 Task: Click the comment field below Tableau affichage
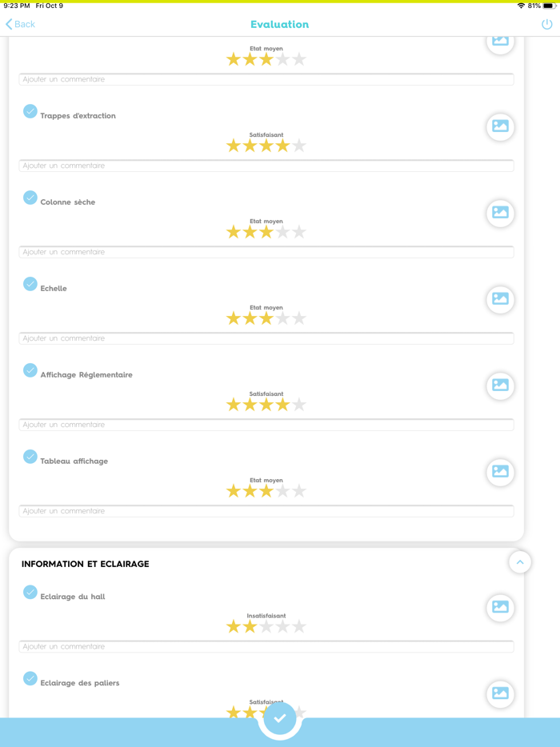(266, 511)
